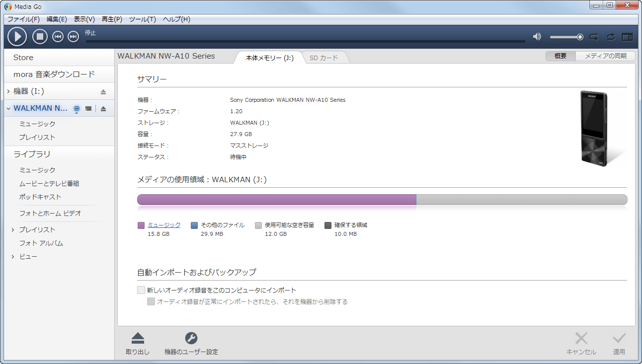
Task: Open プレイリスト under WALKMAN device
Action: [x=37, y=137]
